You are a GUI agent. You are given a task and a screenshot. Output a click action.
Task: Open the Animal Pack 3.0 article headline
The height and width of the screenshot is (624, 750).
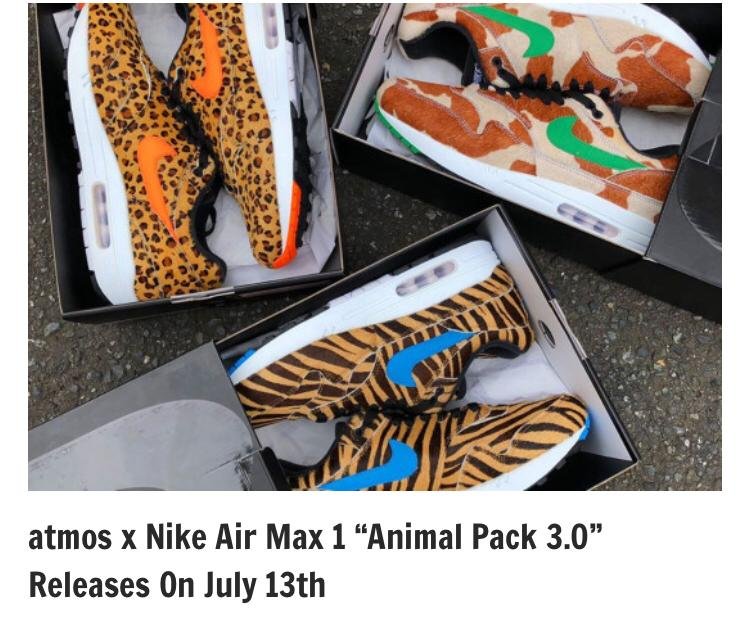coord(315,560)
